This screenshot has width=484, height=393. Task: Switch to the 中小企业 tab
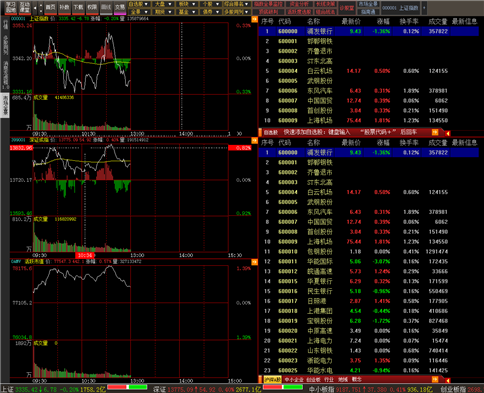[x=294, y=380]
